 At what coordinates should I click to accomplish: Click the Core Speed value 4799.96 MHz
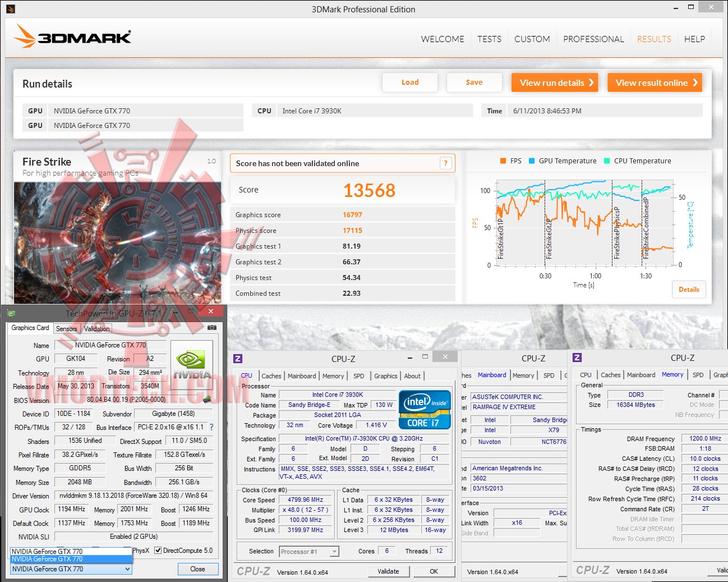click(x=305, y=499)
